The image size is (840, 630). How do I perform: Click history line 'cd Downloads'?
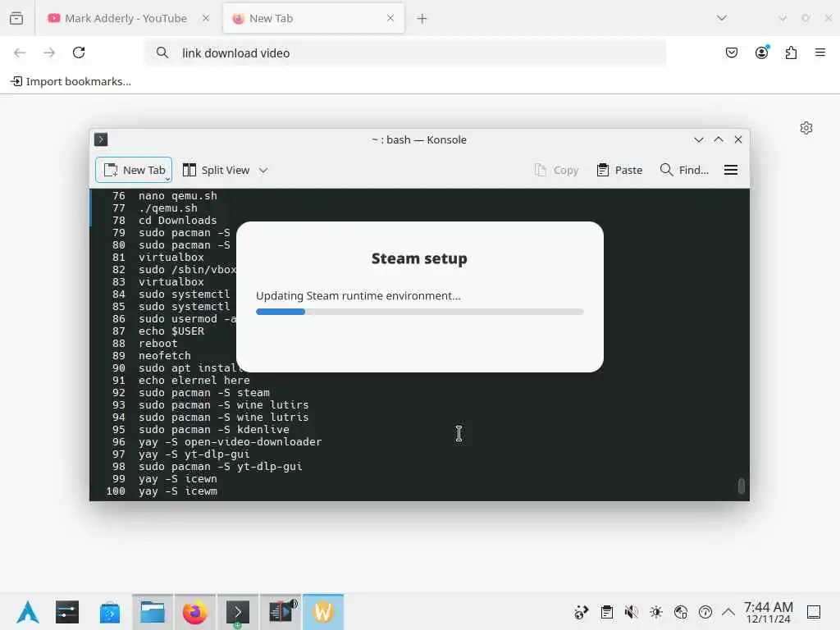pos(178,221)
